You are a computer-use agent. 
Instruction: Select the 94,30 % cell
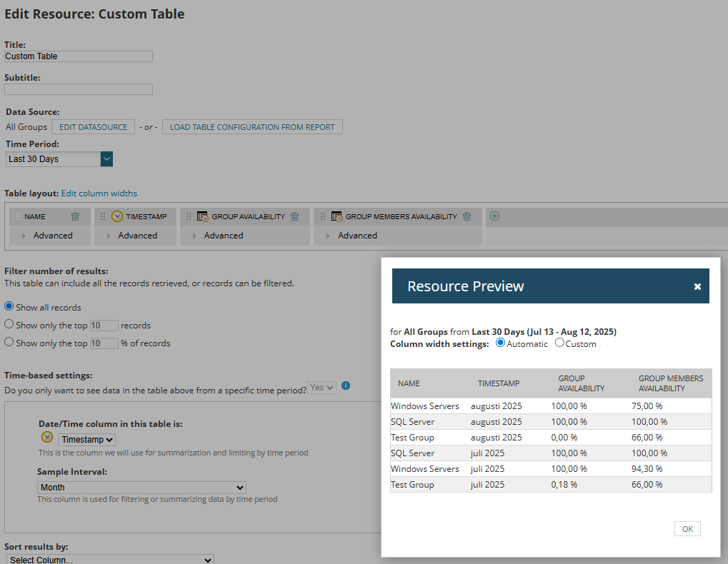click(x=647, y=469)
